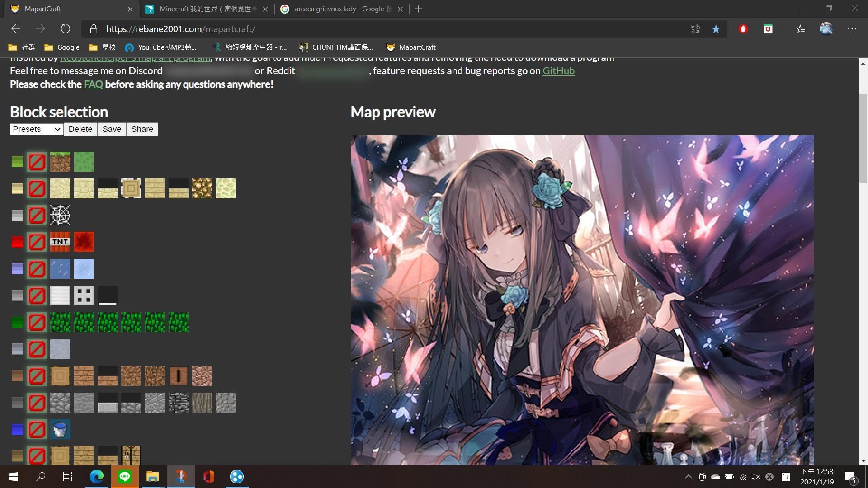
Task: Toggle the favorite star for this page
Action: (x=716, y=29)
